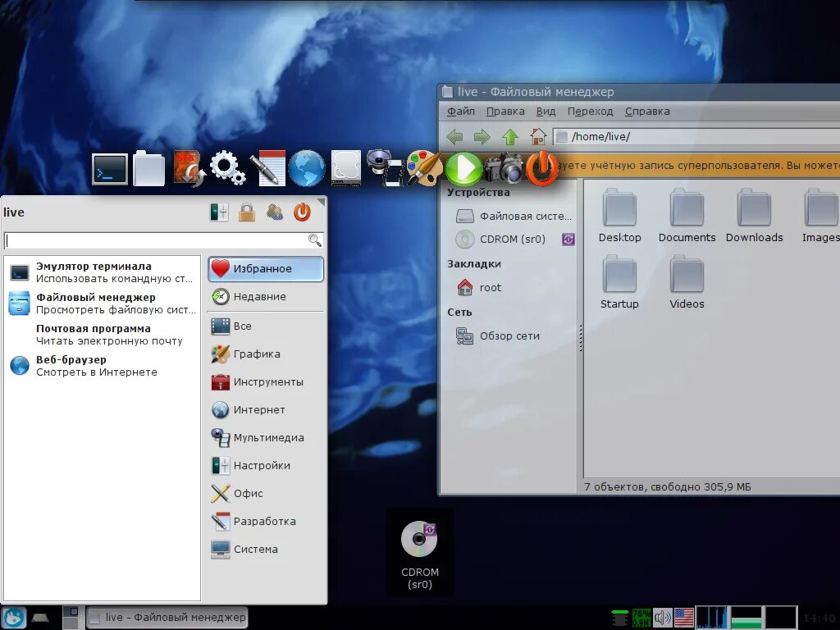
Task: Launch the terminal from the dock
Action: [x=110, y=169]
